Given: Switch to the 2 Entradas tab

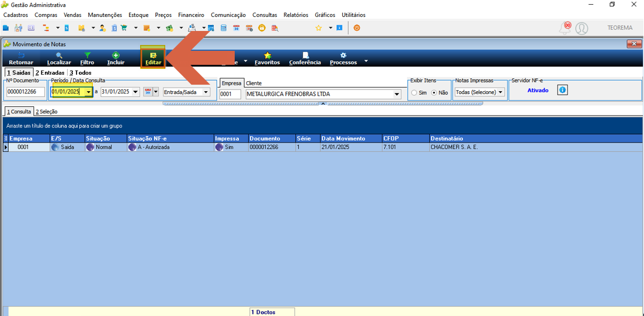Looking at the screenshot, I should pos(50,72).
